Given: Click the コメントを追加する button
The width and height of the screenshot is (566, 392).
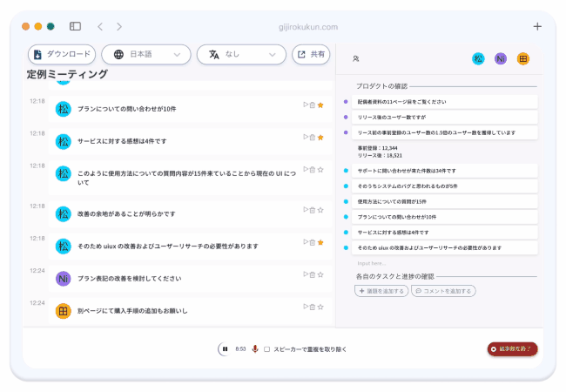Looking at the screenshot, I should click(443, 291).
